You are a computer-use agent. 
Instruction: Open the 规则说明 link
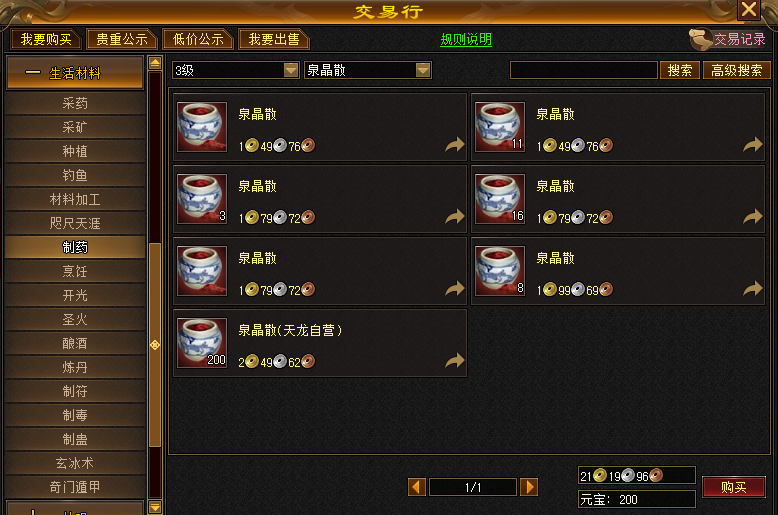point(466,39)
